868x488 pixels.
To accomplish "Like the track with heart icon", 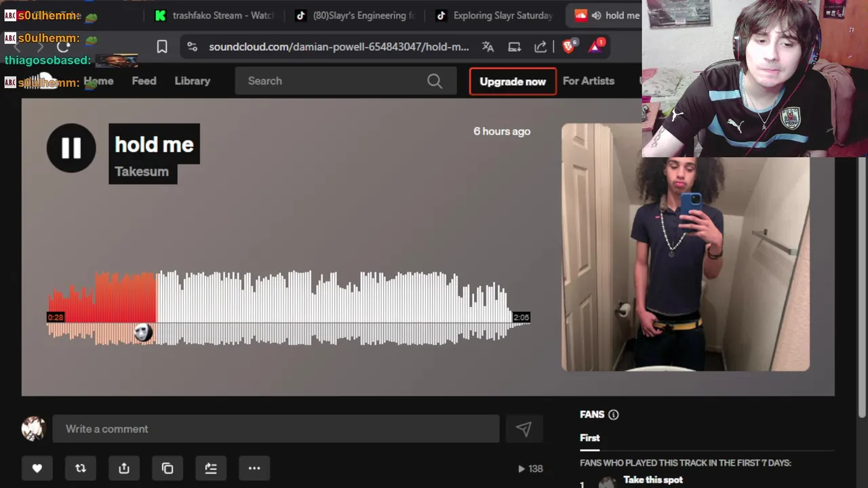I will tap(37, 468).
